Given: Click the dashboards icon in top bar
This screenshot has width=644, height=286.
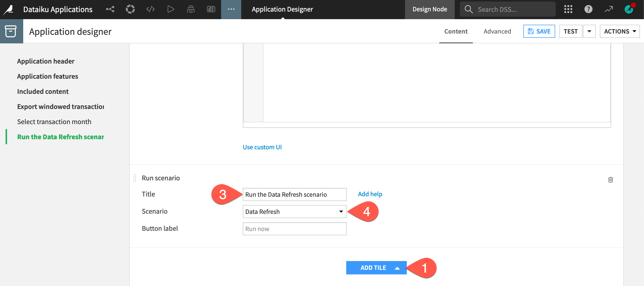Looking at the screenshot, I should pyautogui.click(x=211, y=9).
